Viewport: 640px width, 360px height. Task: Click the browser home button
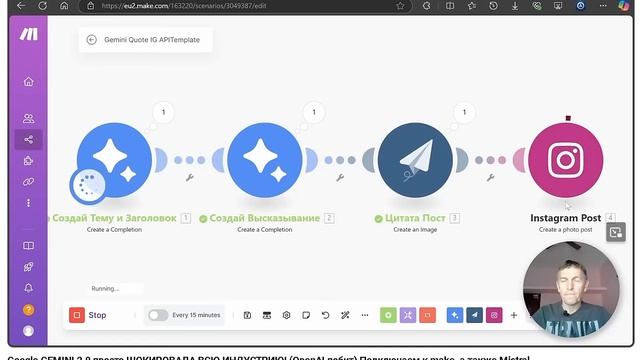click(64, 6)
